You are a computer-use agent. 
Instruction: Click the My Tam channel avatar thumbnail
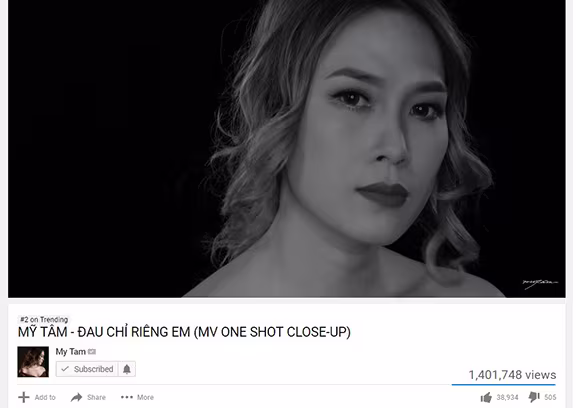point(33,362)
